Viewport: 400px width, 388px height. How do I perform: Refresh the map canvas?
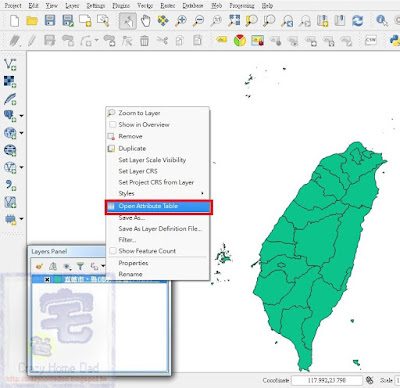point(358,21)
